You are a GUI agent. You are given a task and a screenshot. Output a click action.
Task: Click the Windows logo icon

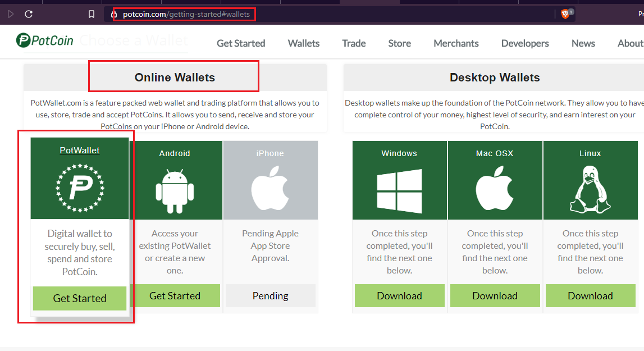click(x=399, y=191)
